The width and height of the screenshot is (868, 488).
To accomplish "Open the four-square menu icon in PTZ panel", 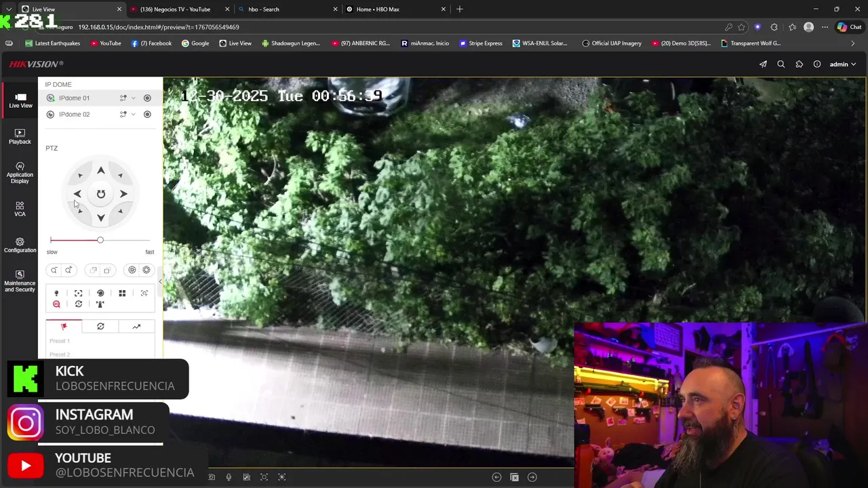I will [122, 293].
